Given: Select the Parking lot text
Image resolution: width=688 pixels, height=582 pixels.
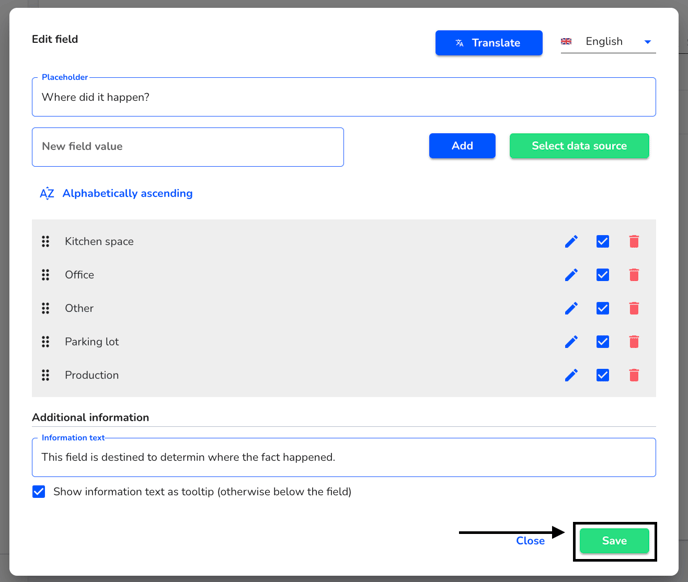Looking at the screenshot, I should click(92, 341).
